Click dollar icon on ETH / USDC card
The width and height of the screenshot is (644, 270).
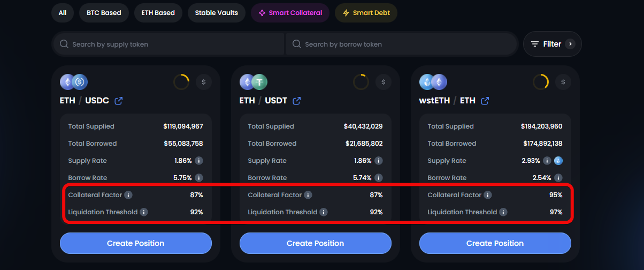[203, 82]
